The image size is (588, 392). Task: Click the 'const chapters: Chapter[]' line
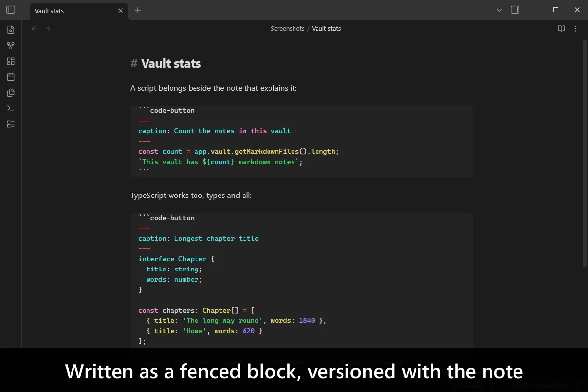(196, 310)
